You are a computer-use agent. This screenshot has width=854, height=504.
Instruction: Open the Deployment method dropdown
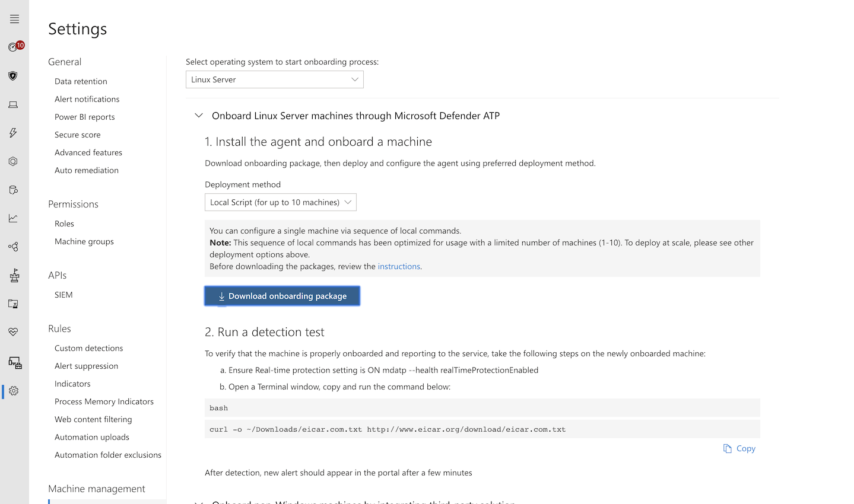pyautogui.click(x=280, y=202)
